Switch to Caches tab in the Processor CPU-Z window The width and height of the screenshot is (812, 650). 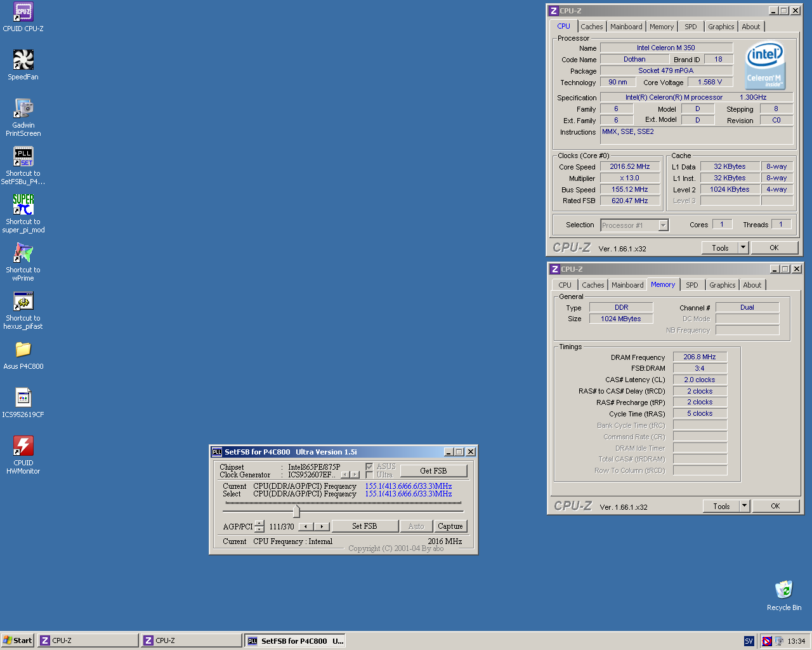(592, 27)
